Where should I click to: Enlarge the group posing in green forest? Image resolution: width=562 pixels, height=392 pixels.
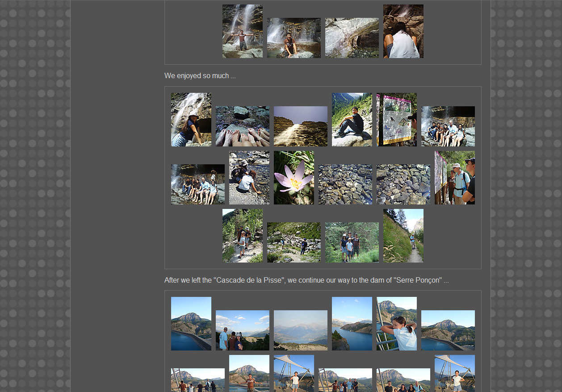click(x=352, y=242)
